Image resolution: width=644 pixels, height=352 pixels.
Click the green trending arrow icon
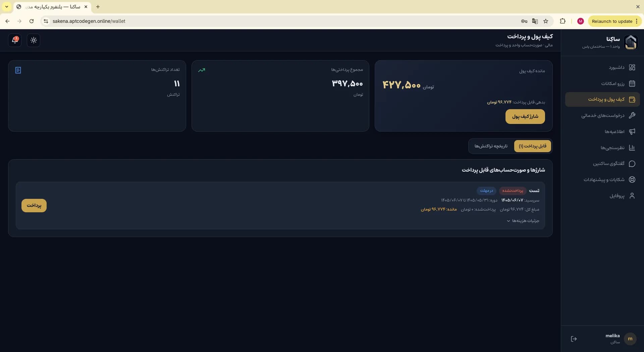pyautogui.click(x=202, y=70)
